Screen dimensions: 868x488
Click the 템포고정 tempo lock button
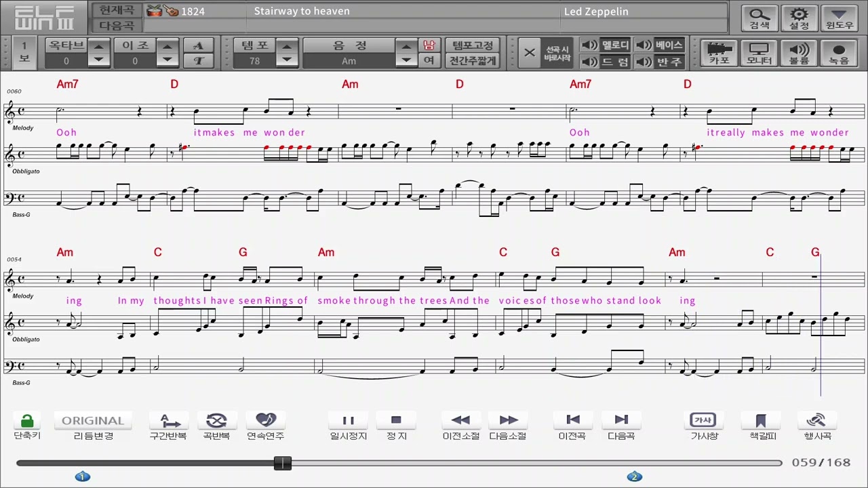click(x=473, y=45)
